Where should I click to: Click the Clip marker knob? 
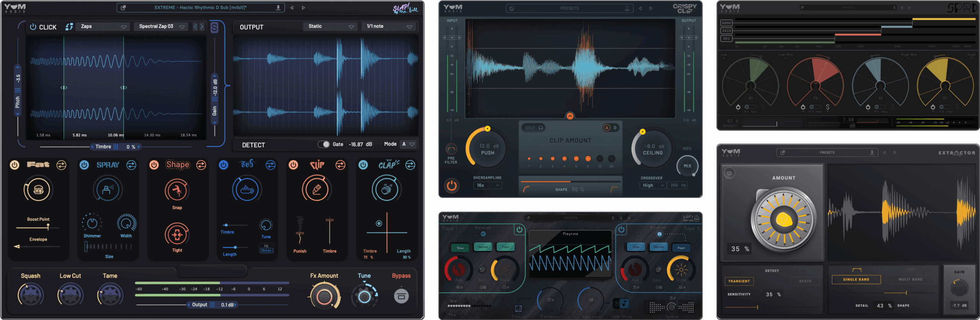click(317, 189)
